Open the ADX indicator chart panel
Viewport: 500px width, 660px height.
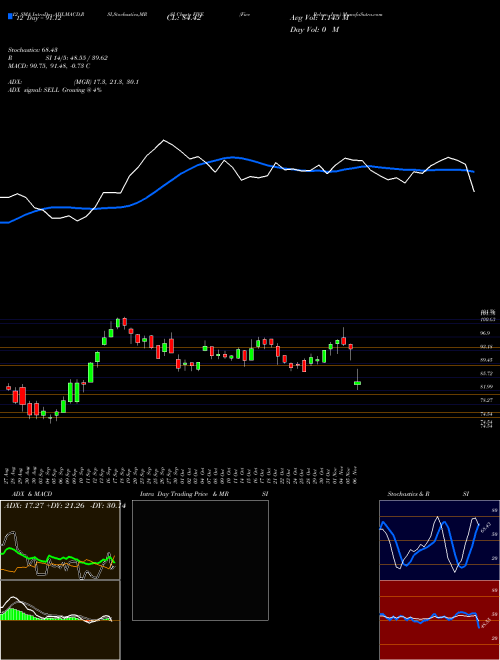tap(60, 540)
